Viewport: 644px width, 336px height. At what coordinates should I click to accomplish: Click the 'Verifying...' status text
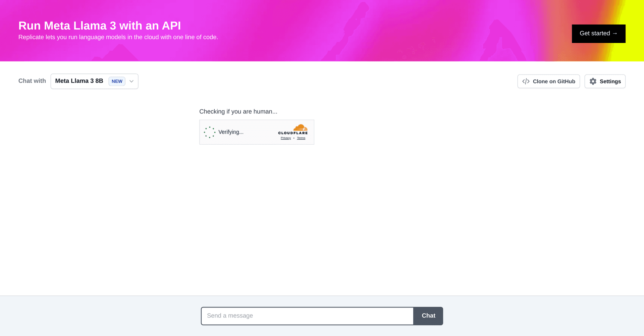[231, 132]
